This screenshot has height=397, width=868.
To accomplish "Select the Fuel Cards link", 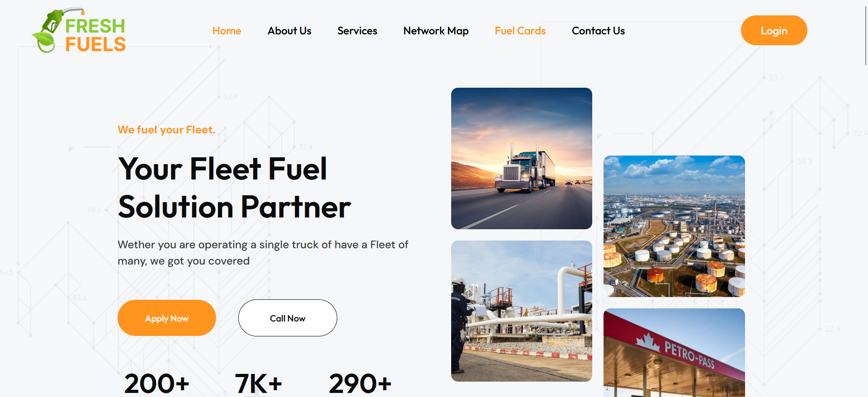I will [520, 31].
